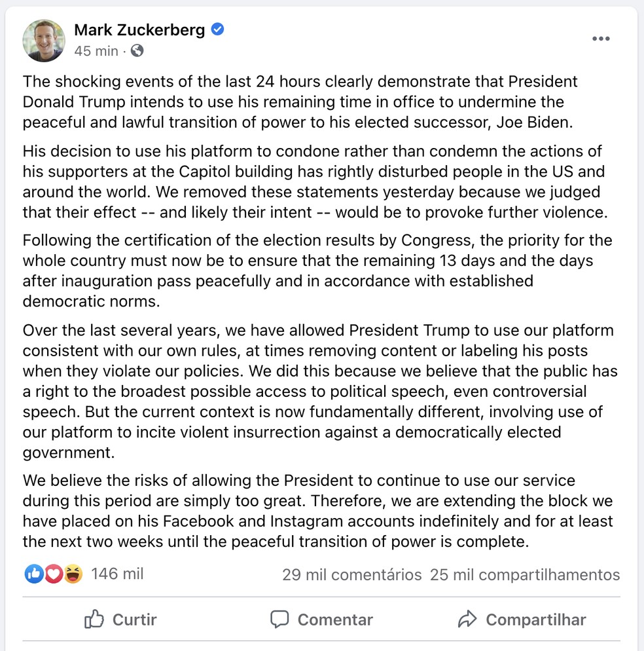
Task: Click the speech bubble icon beside Comentar
Action: [279, 620]
